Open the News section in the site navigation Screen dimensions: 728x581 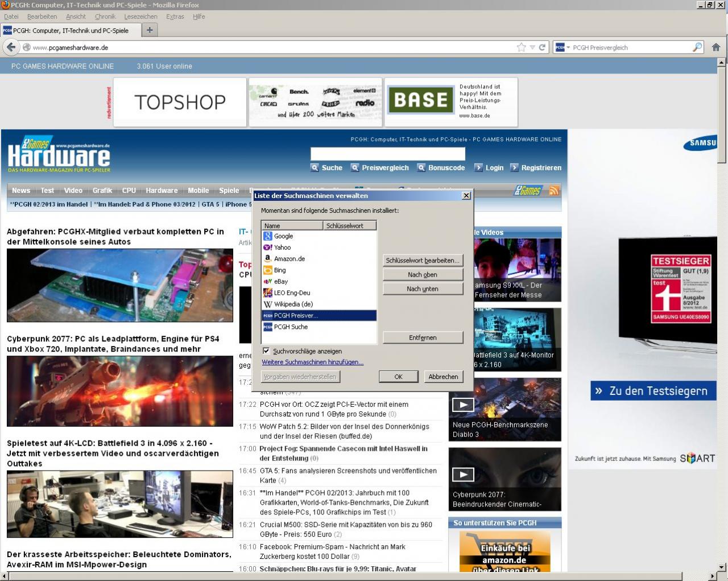(x=21, y=191)
